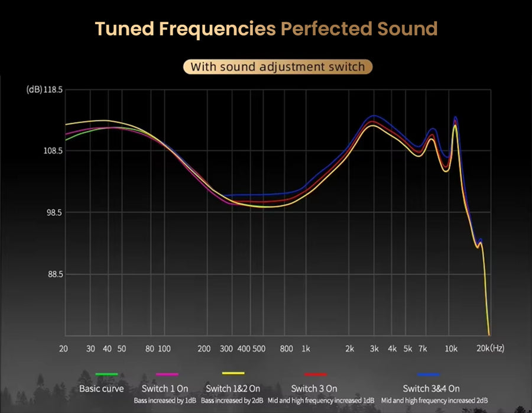The image size is (532, 413).
Task: Click the green Basic curve legend swatch
Action: (x=106, y=375)
